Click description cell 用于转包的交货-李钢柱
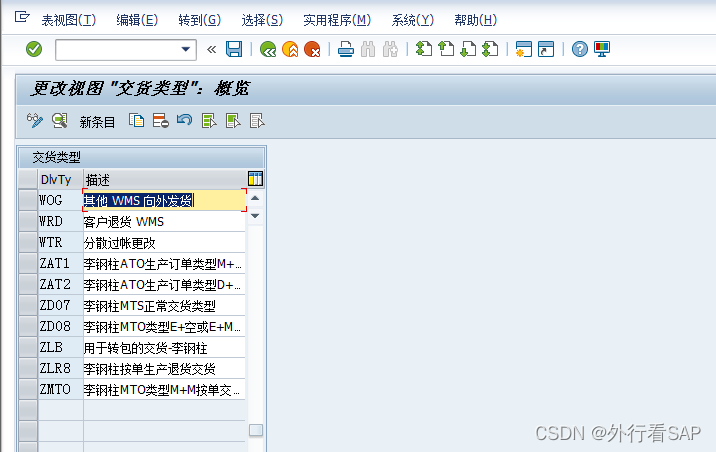Image resolution: width=716 pixels, height=452 pixels. coord(164,347)
